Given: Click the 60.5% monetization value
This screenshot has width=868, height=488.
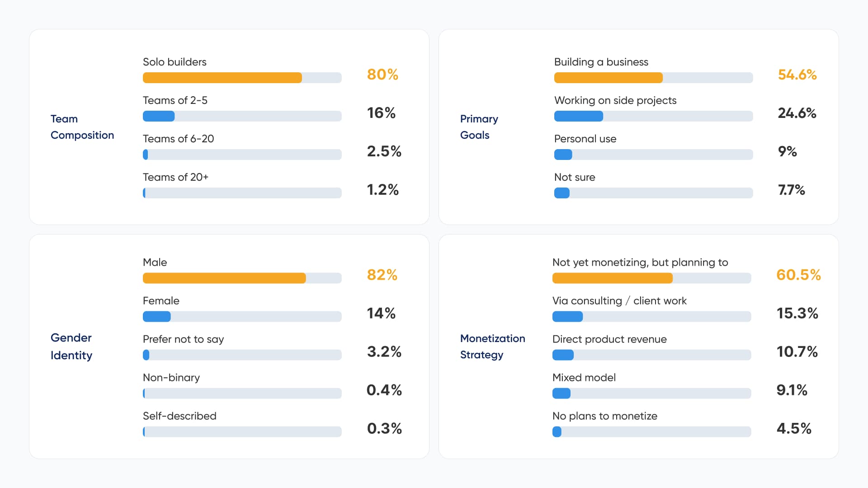Looking at the screenshot, I should 798,275.
